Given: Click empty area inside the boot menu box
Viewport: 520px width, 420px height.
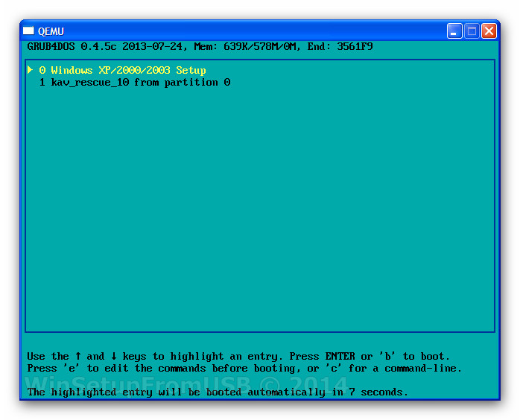Looking at the screenshot, I should tap(261, 209).
